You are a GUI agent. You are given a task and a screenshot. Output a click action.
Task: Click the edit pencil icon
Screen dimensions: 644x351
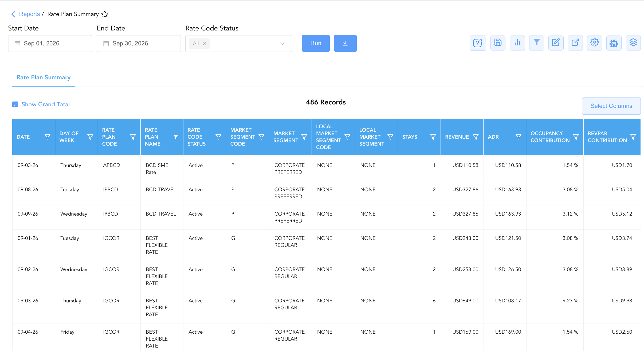(556, 43)
